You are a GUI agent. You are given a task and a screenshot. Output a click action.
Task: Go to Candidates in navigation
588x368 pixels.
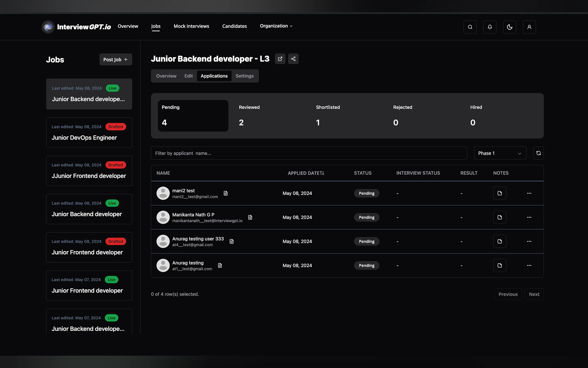pos(234,26)
